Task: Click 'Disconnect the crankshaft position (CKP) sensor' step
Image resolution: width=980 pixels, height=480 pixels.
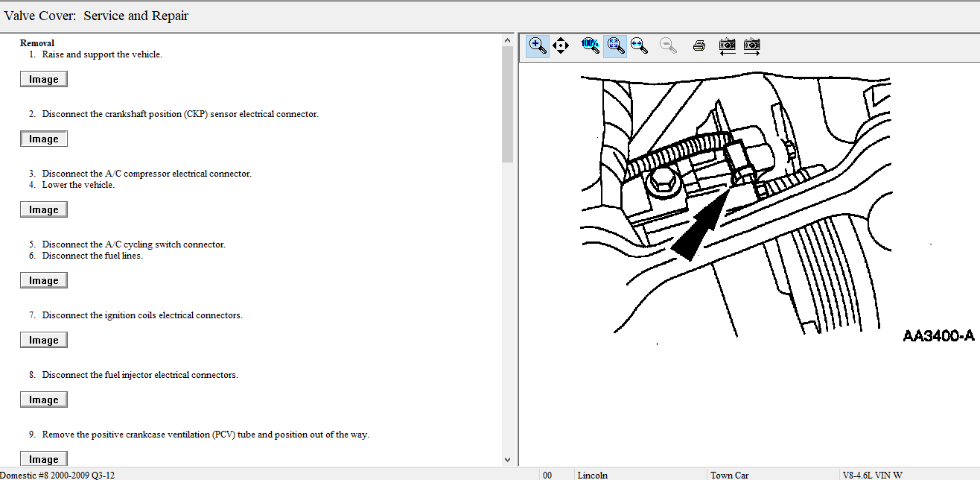Action: pos(180,114)
